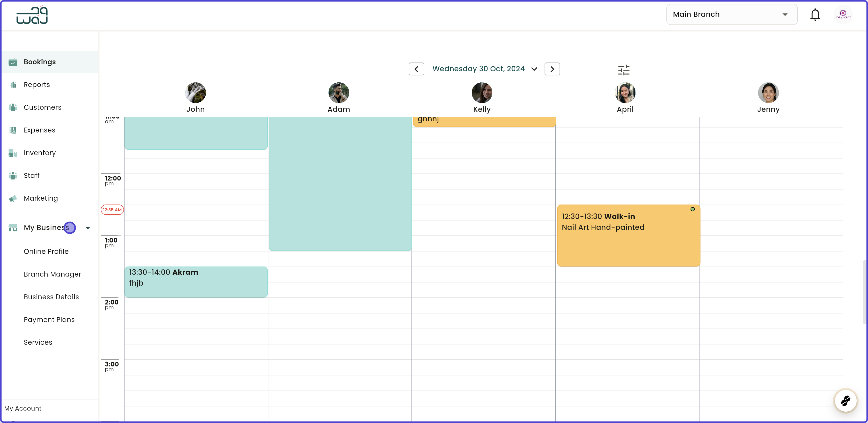Open the Main Branch dropdown

point(732,14)
